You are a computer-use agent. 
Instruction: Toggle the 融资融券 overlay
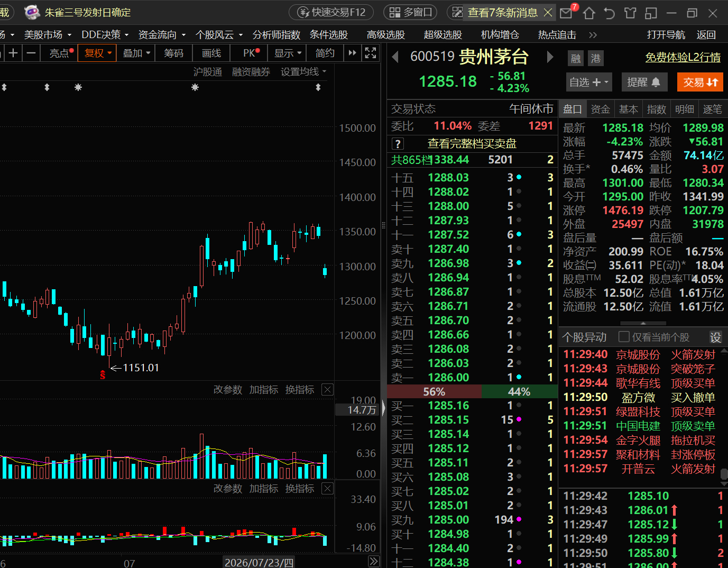click(251, 72)
